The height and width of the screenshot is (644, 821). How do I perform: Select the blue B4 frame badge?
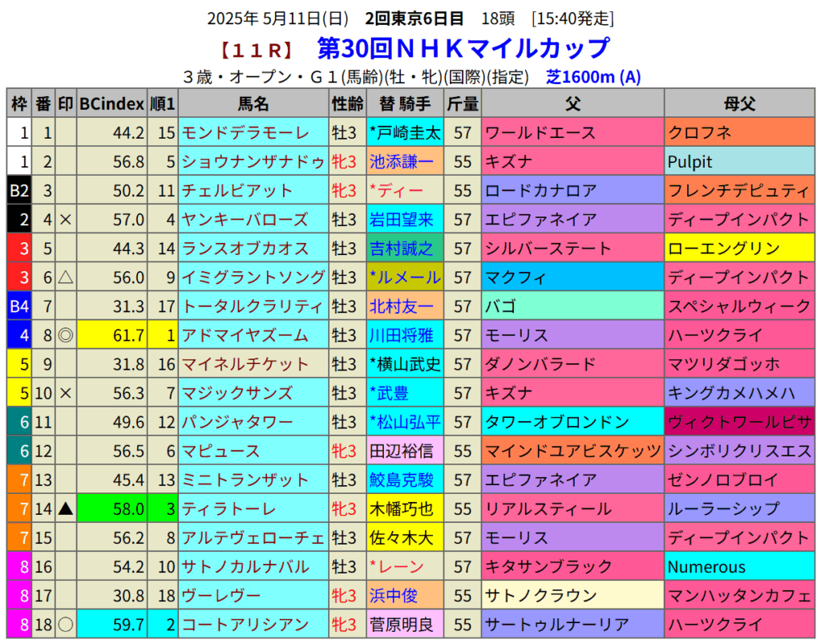[19, 306]
